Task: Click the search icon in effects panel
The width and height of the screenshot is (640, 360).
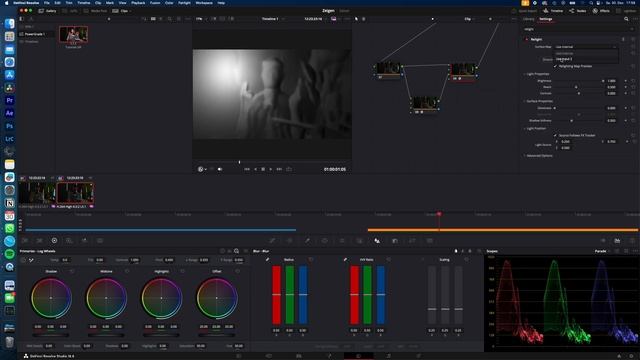Action: point(626,19)
